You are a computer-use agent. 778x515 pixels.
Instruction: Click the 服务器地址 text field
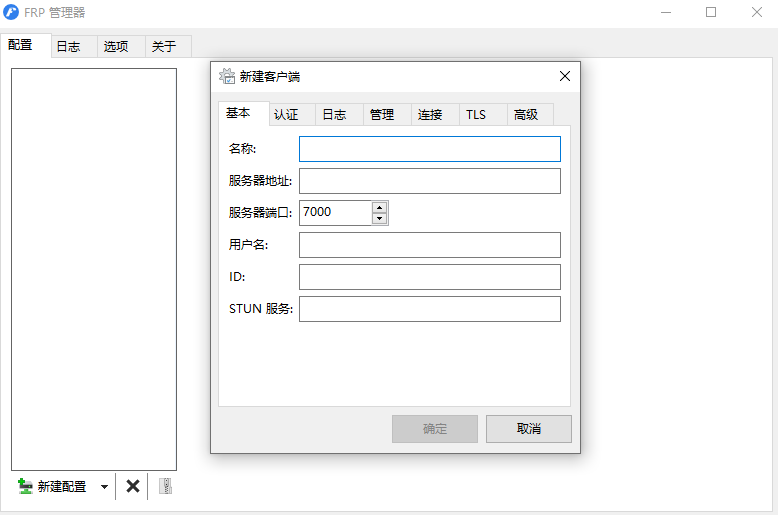click(x=430, y=181)
